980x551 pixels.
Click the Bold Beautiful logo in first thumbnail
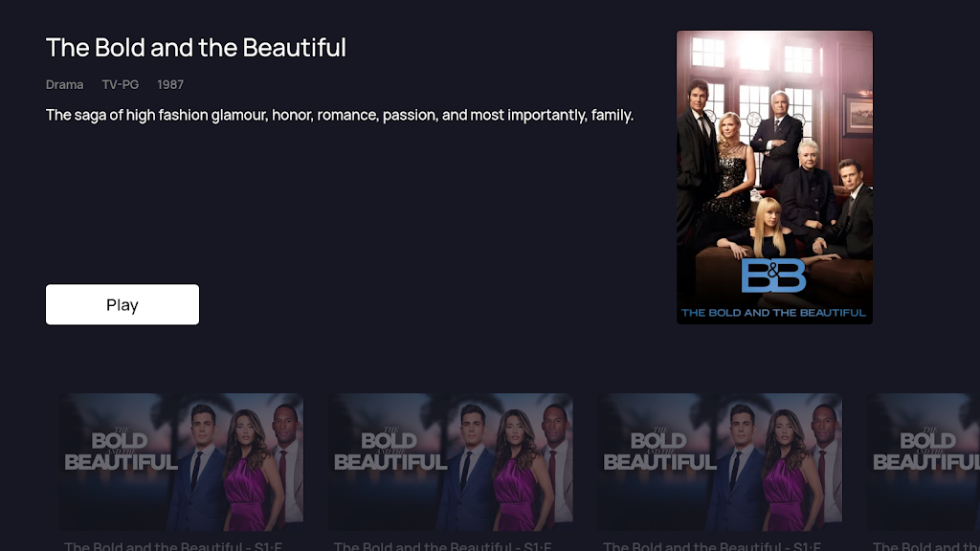tap(121, 452)
